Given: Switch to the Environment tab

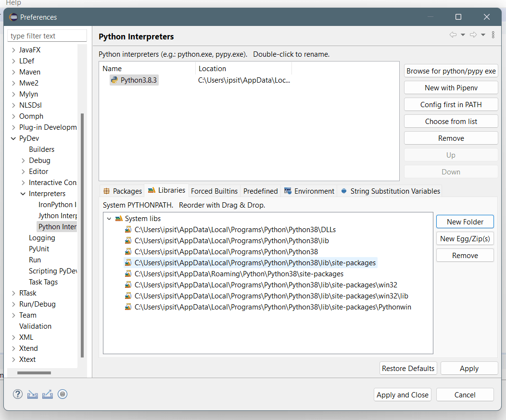Looking at the screenshot, I should (309, 191).
